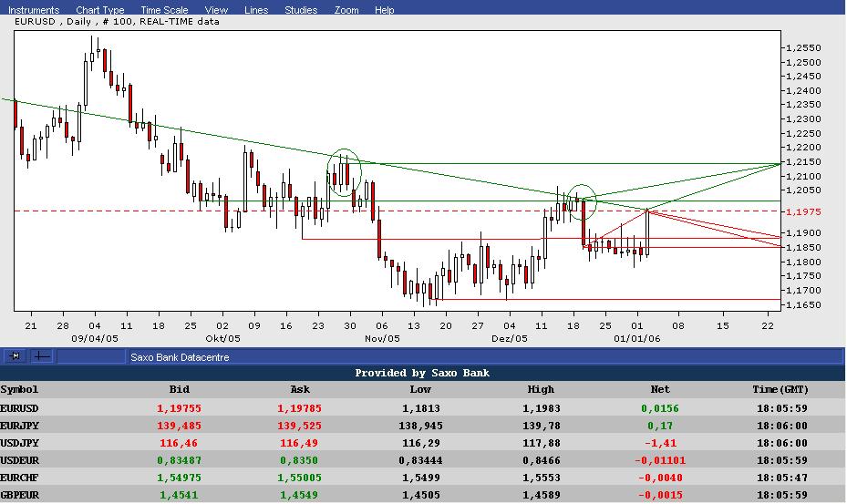Click the EURUSD Daily chart title
Screen dimensions: 847x504
click(117, 22)
